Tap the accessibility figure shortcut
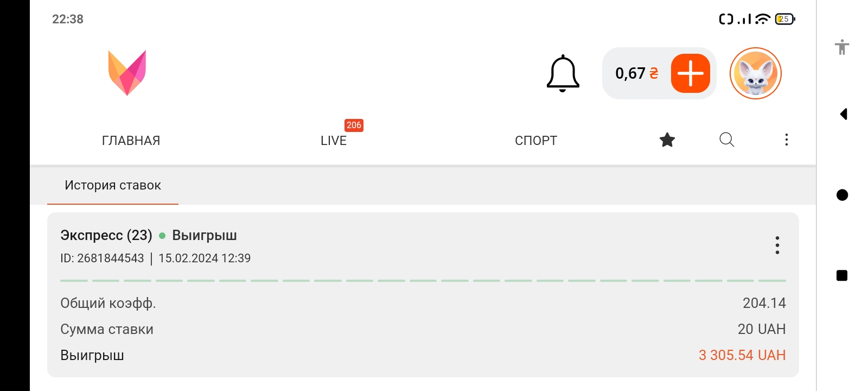868x391 pixels. tap(842, 47)
